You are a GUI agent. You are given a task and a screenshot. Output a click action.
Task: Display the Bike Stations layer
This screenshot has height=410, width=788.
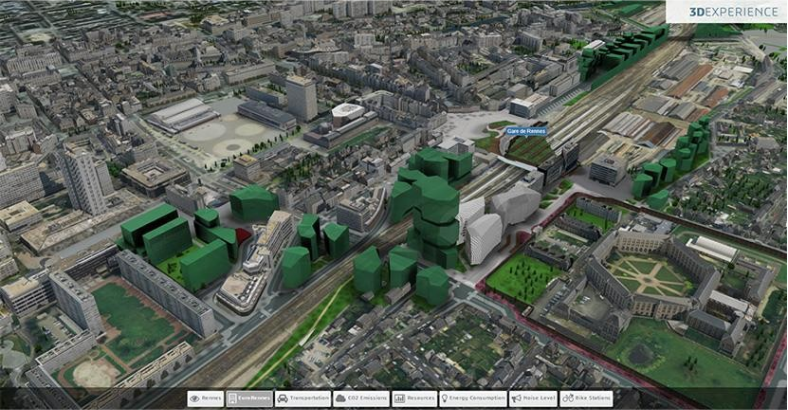[x=586, y=398]
